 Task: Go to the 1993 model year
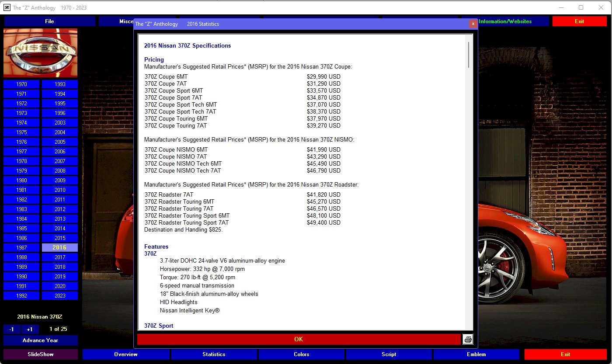(60, 84)
